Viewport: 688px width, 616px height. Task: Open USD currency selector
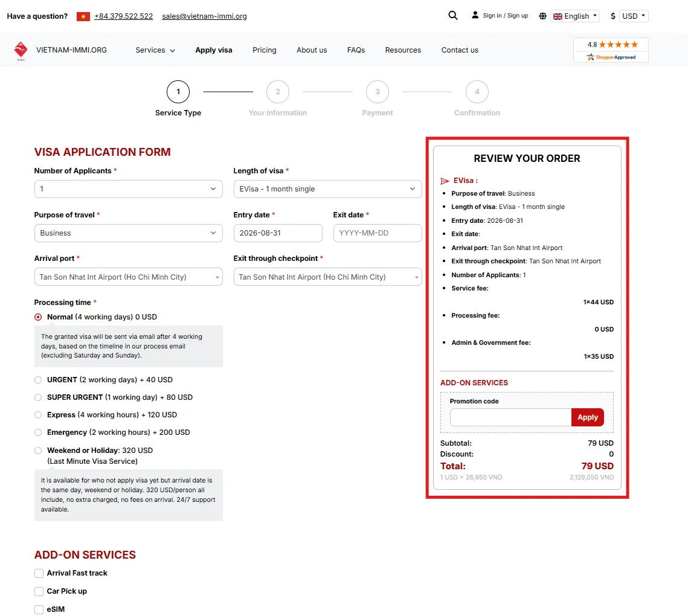(634, 16)
